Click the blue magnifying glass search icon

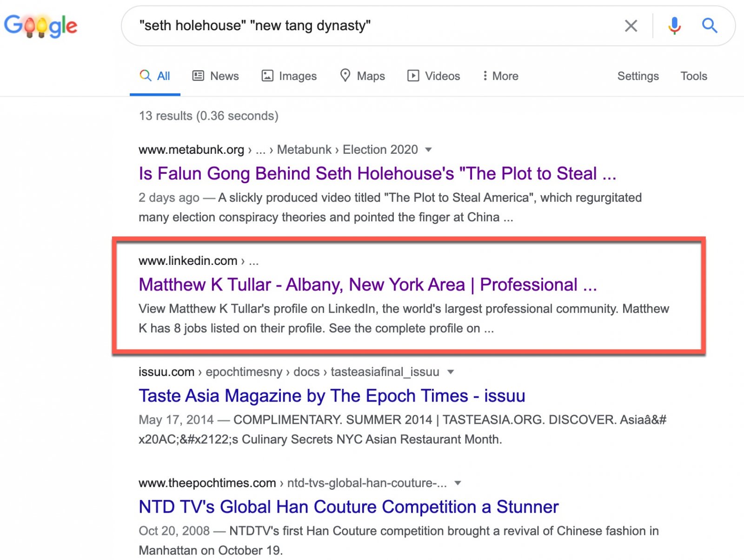click(709, 26)
